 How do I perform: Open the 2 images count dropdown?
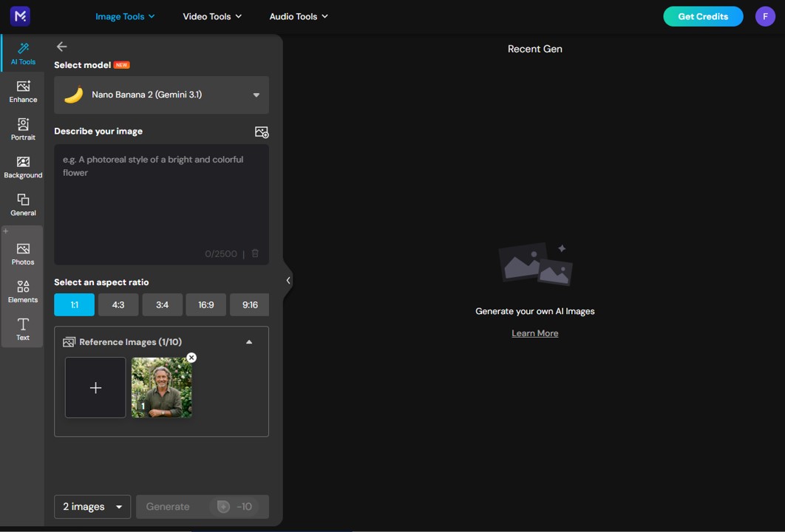tap(92, 506)
